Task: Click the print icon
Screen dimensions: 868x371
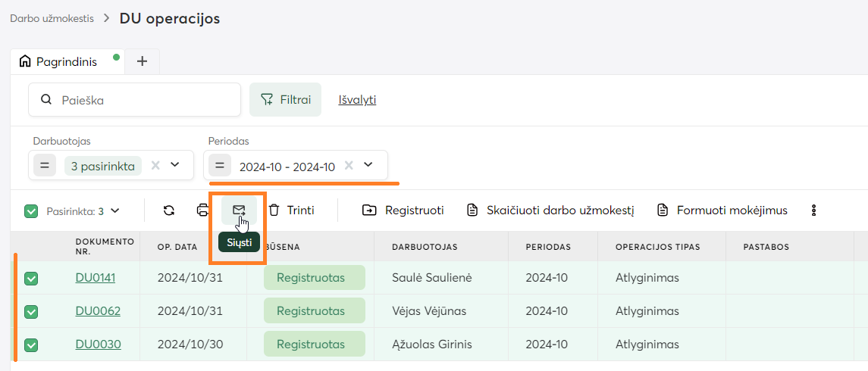Action: pyautogui.click(x=203, y=210)
